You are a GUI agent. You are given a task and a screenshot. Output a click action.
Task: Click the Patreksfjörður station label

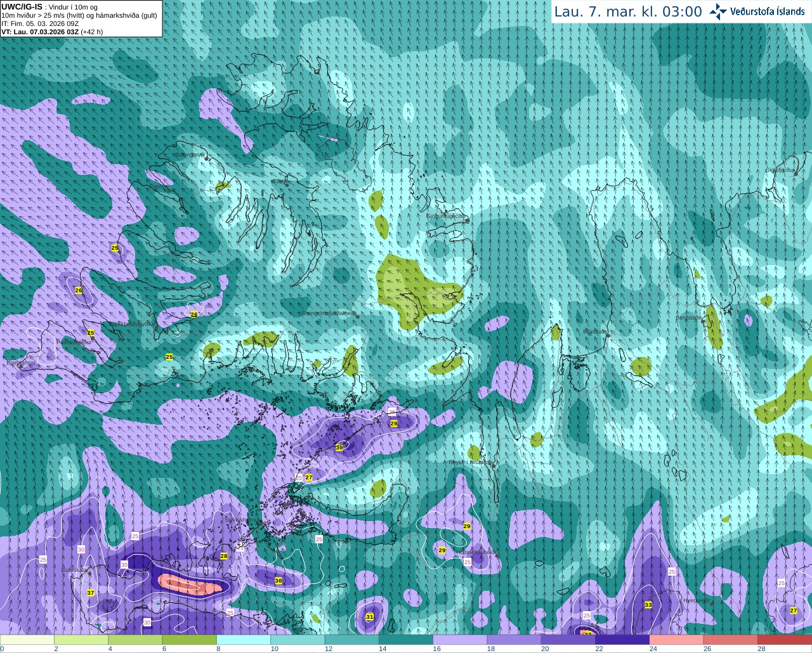[74, 342]
